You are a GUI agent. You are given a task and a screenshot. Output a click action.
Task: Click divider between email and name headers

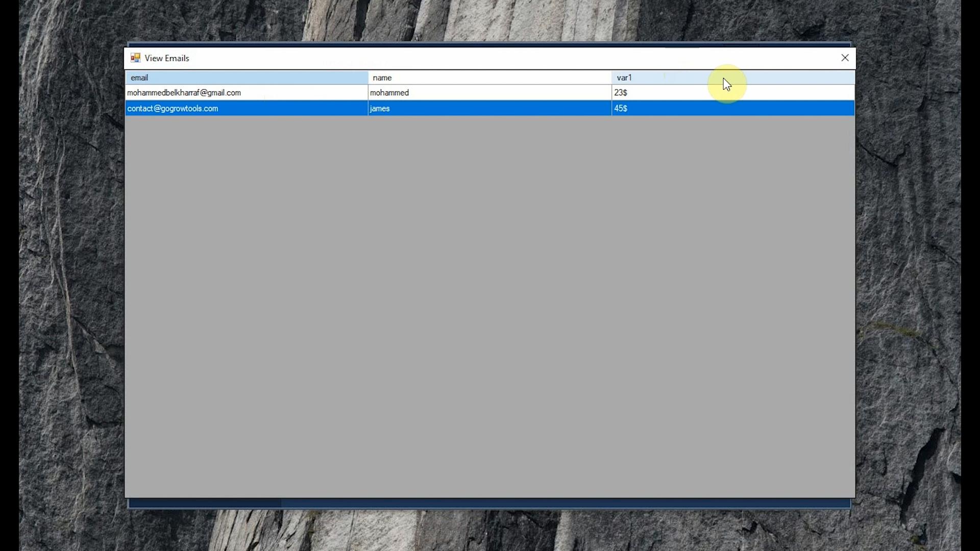pyautogui.click(x=368, y=78)
